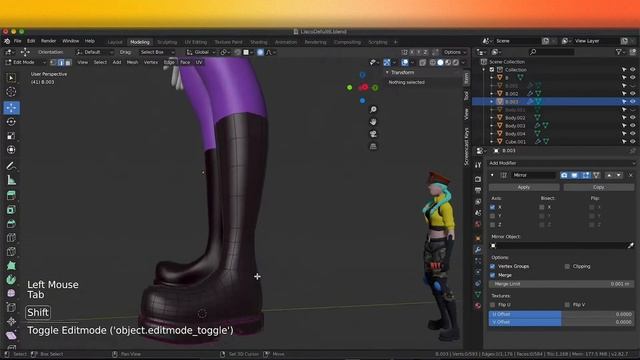Open the Object Data green triangle tab

coord(478,294)
